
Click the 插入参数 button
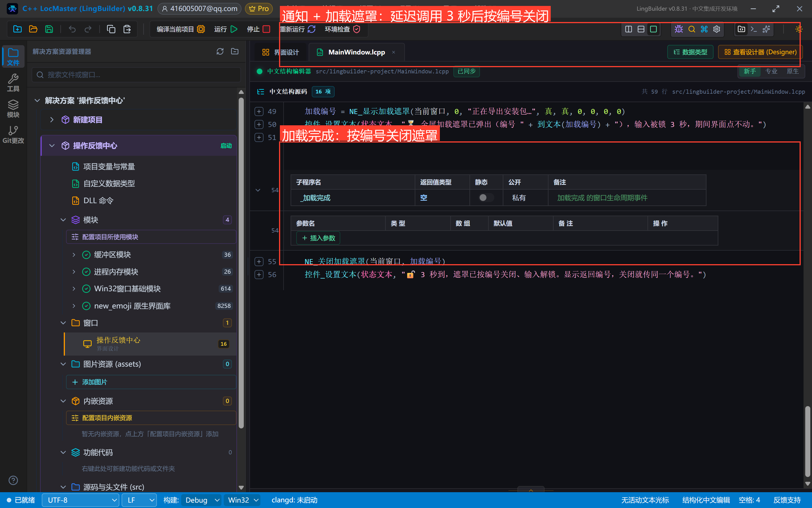(x=318, y=238)
